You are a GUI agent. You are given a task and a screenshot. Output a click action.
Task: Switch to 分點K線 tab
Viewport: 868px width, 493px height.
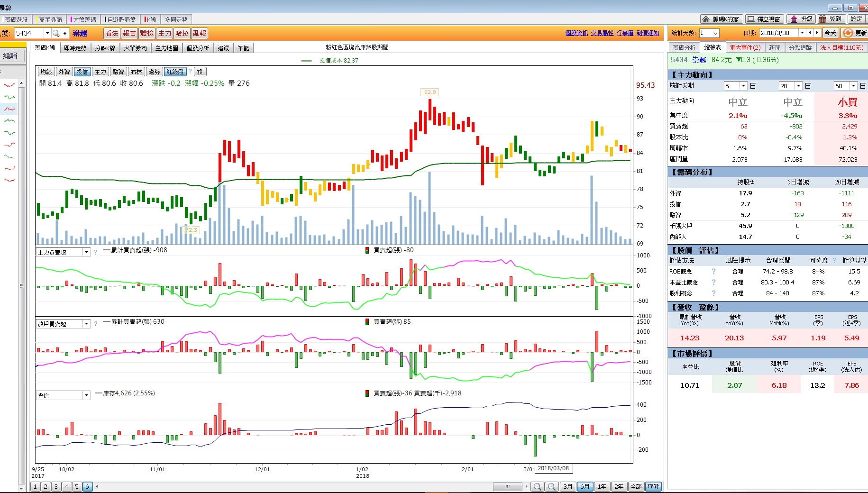[x=105, y=48]
